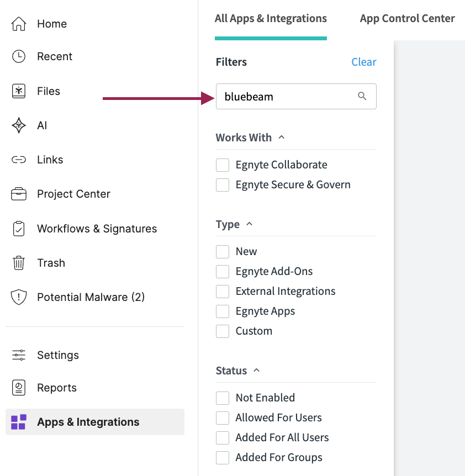Open Links section label

[50, 160]
